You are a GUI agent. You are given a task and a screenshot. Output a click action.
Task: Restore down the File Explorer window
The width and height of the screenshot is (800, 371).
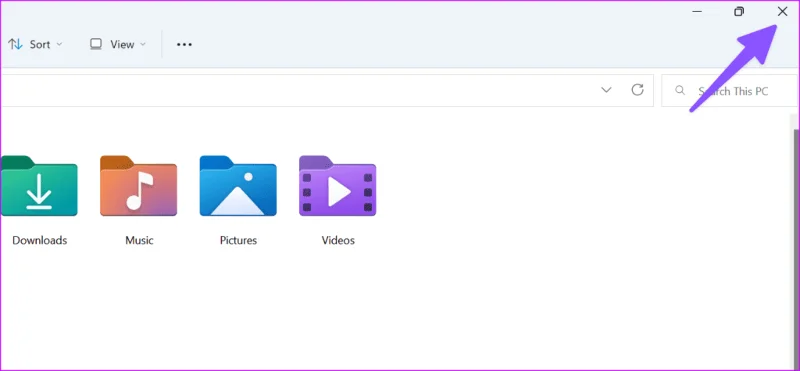(x=739, y=12)
